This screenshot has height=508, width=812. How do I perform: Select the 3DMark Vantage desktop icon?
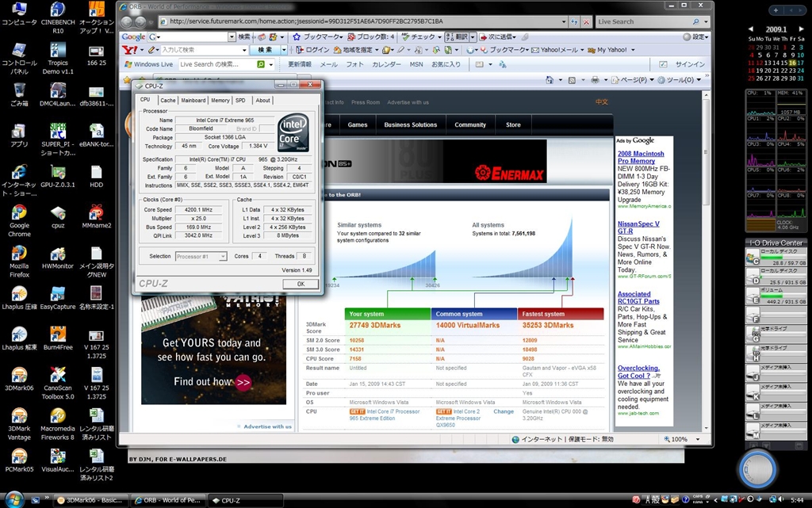pyautogui.click(x=19, y=424)
